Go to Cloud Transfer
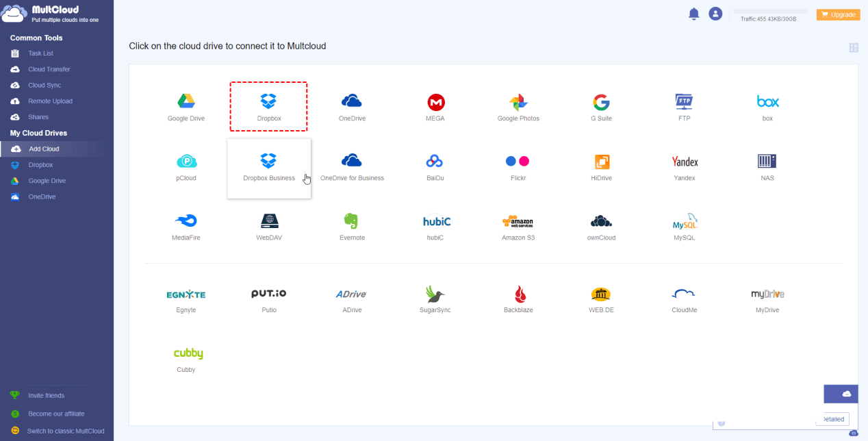Viewport: 868px width, 441px height. (49, 69)
